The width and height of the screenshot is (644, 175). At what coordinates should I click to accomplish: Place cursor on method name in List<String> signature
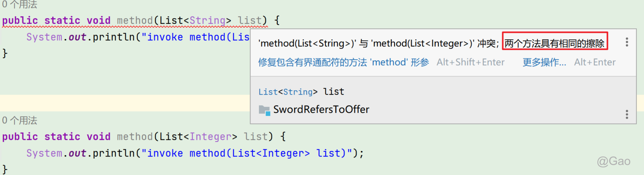coord(135,21)
